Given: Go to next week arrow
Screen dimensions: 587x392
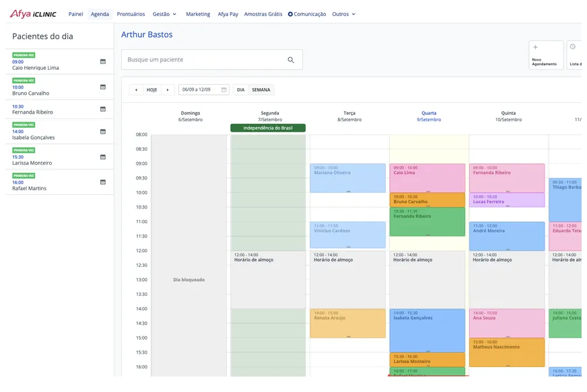Looking at the screenshot, I should 168,90.
